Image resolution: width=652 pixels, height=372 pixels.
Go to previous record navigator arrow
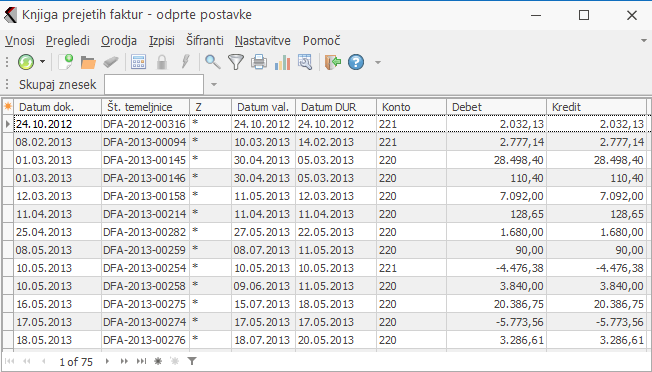point(44,361)
